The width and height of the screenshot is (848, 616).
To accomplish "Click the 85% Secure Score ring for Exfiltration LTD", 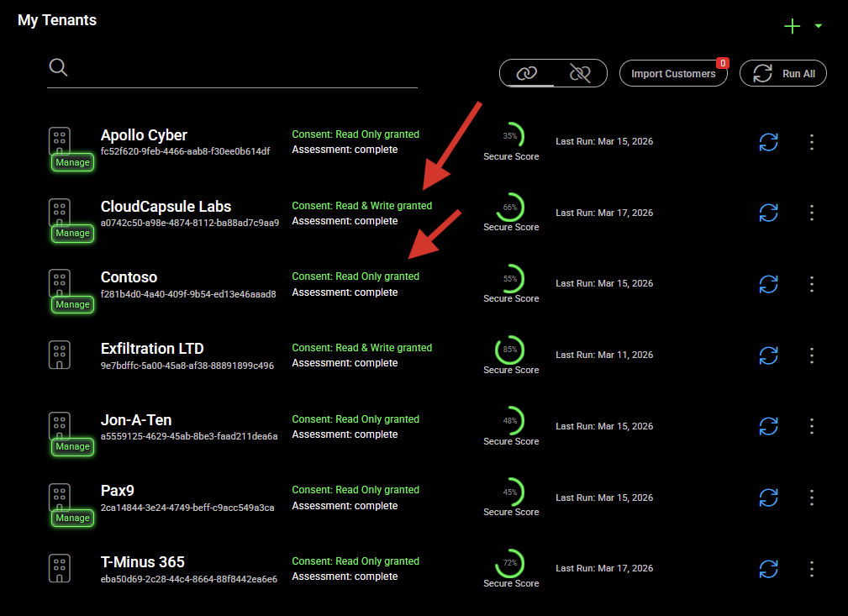I will tap(510, 349).
